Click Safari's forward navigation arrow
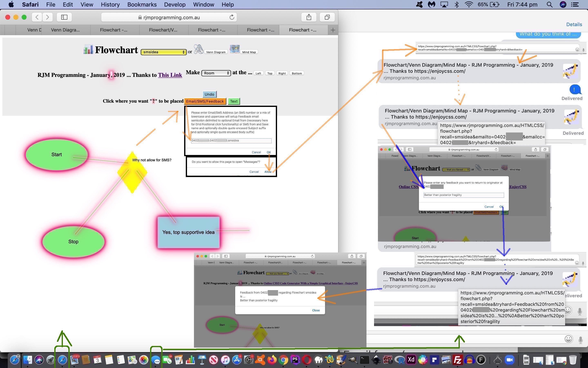This screenshot has height=368, width=588. point(48,17)
